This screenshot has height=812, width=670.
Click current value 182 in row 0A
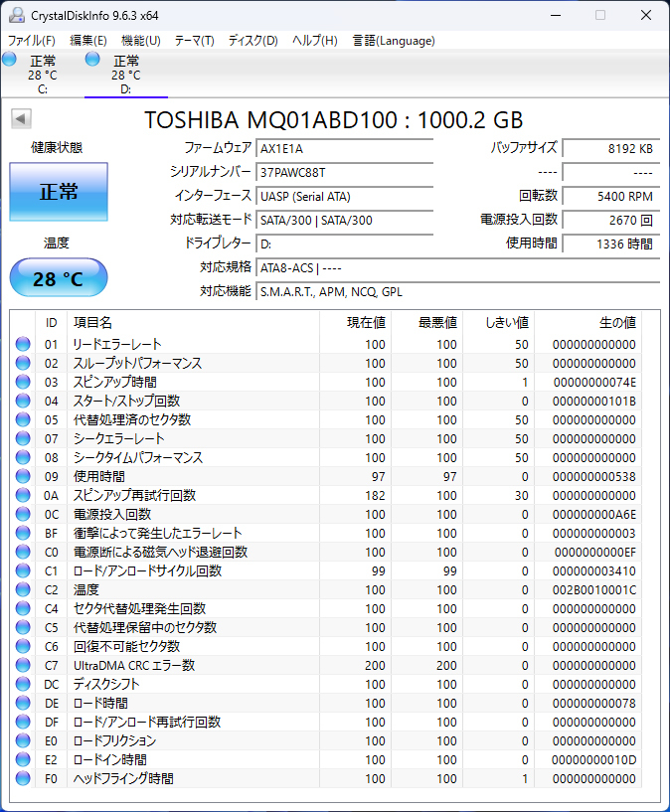point(375,496)
